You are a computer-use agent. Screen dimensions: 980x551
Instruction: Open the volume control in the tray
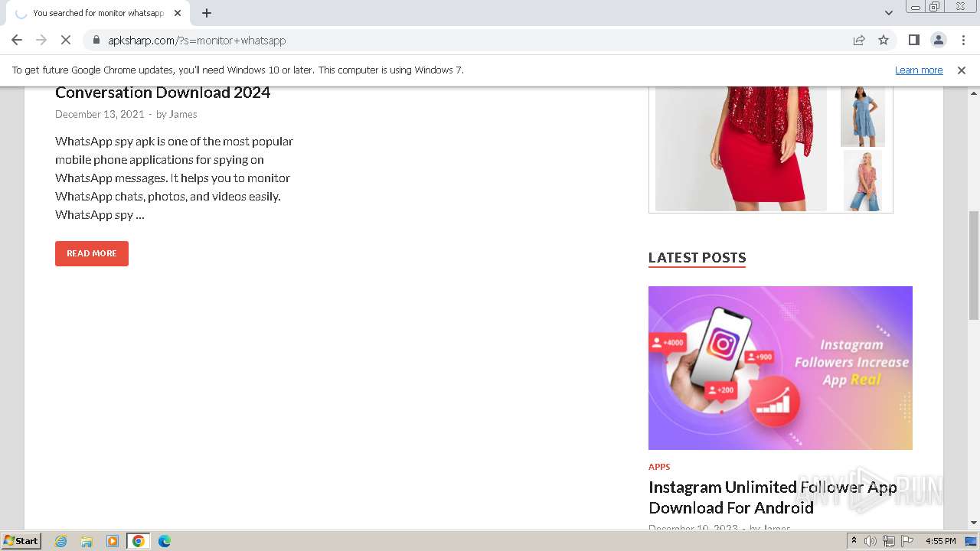click(x=871, y=541)
